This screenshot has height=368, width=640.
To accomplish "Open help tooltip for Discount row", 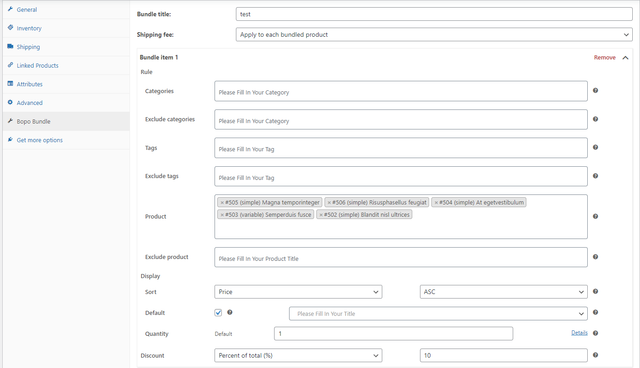I will (596, 355).
